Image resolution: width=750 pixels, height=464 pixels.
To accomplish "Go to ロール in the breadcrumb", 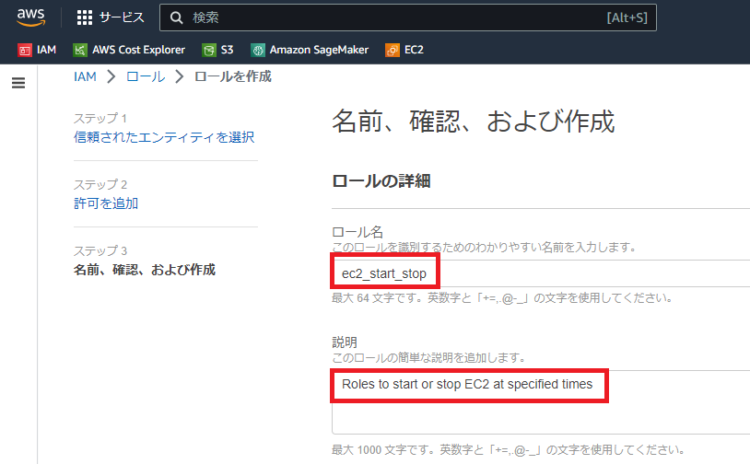I will (x=145, y=77).
